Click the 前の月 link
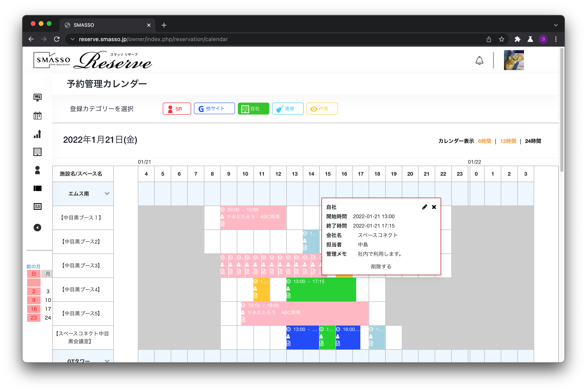587x392 pixels. click(x=33, y=266)
